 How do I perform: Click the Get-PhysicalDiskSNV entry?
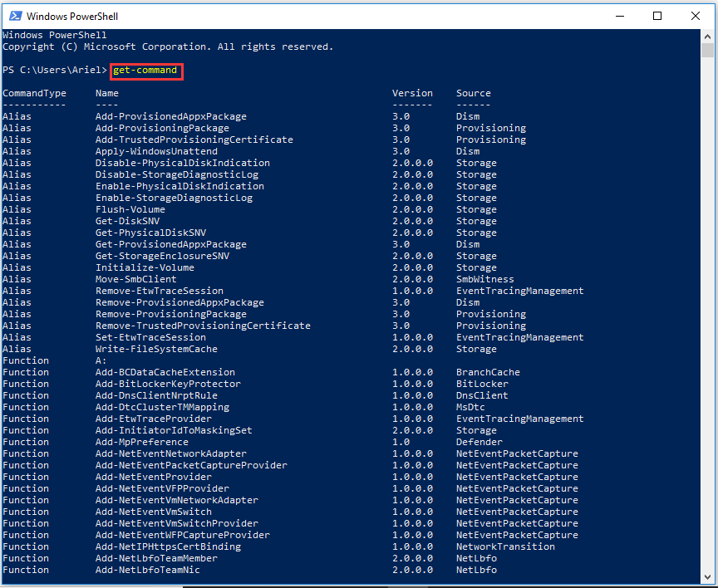pyautogui.click(x=150, y=233)
